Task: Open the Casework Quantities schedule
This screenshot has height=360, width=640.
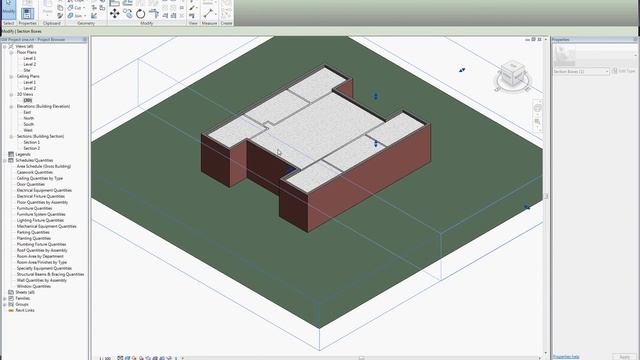Action: pyautogui.click(x=35, y=172)
